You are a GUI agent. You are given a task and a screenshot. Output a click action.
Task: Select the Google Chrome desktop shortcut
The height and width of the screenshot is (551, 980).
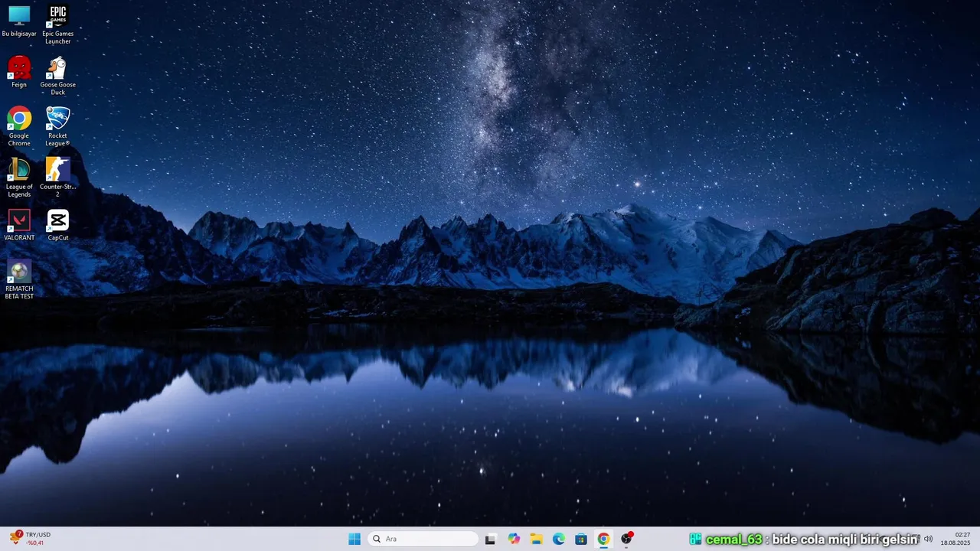click(19, 126)
